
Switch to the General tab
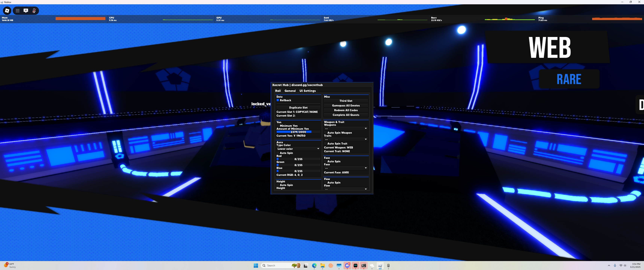[x=290, y=91]
